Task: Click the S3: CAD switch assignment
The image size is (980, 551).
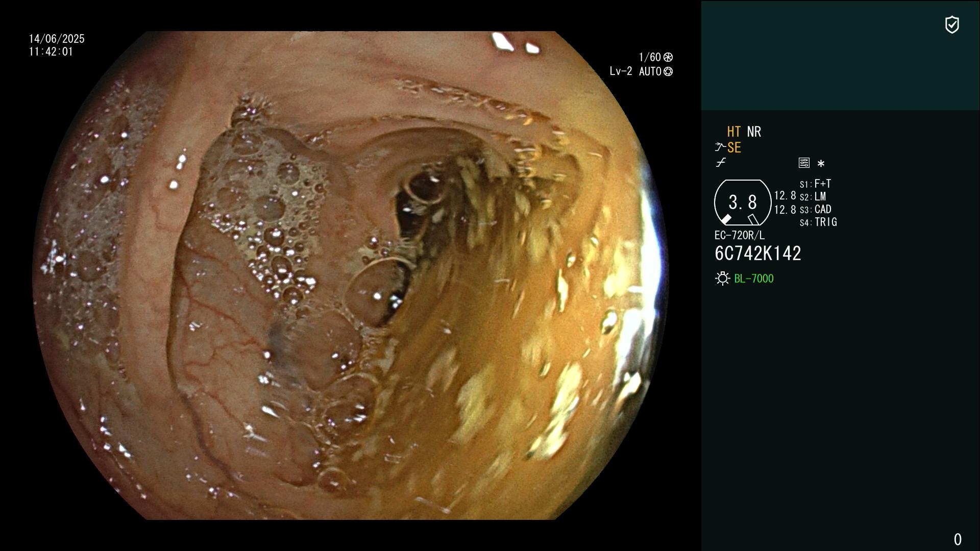Action: click(x=815, y=209)
